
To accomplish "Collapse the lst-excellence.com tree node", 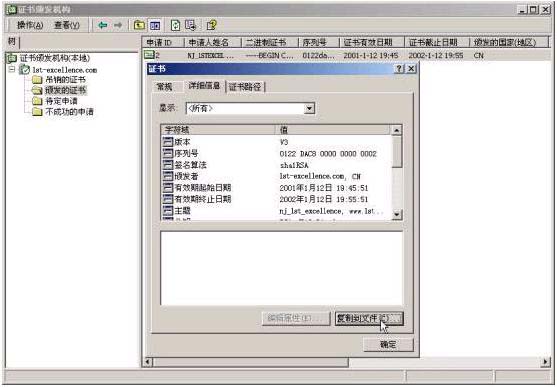I will (12, 69).
